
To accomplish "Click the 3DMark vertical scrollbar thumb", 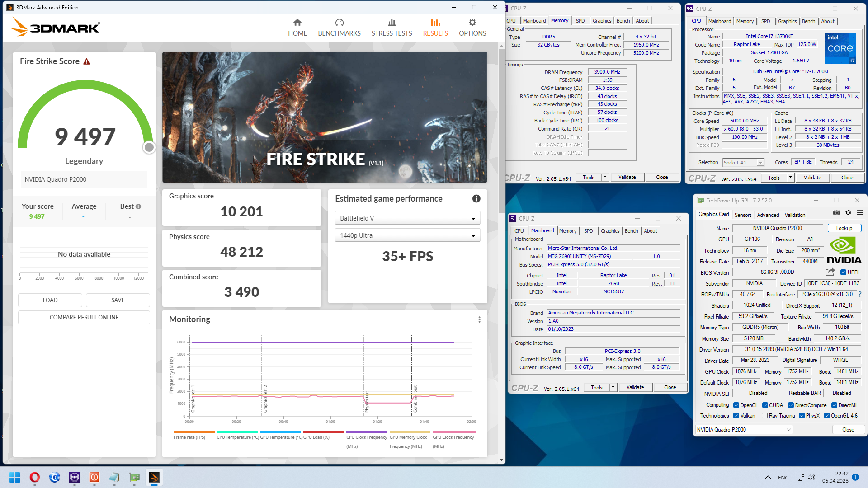I will (x=501, y=131).
